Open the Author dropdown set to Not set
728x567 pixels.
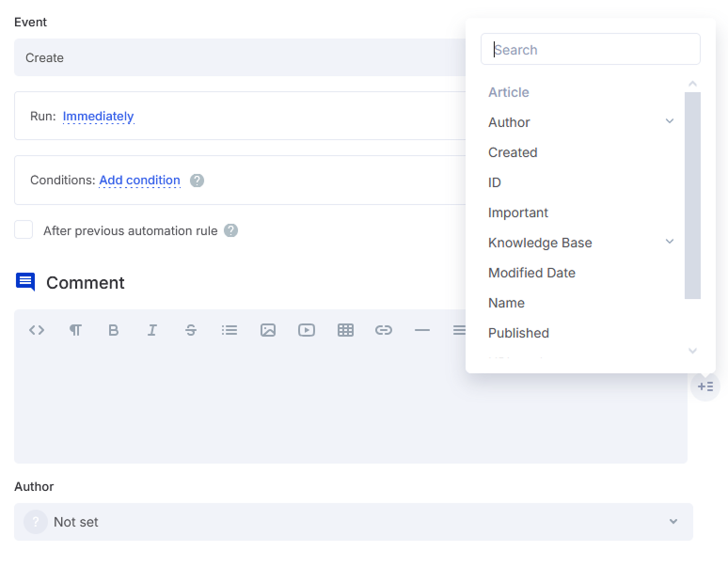pos(353,522)
